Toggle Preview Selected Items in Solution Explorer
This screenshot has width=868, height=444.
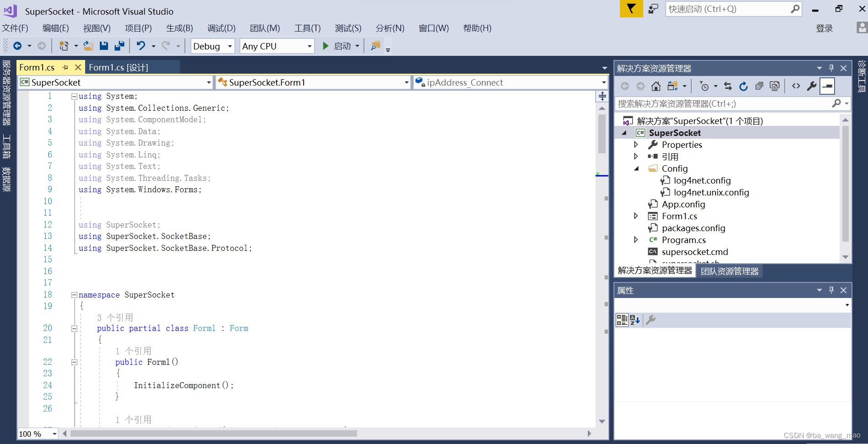(x=827, y=86)
